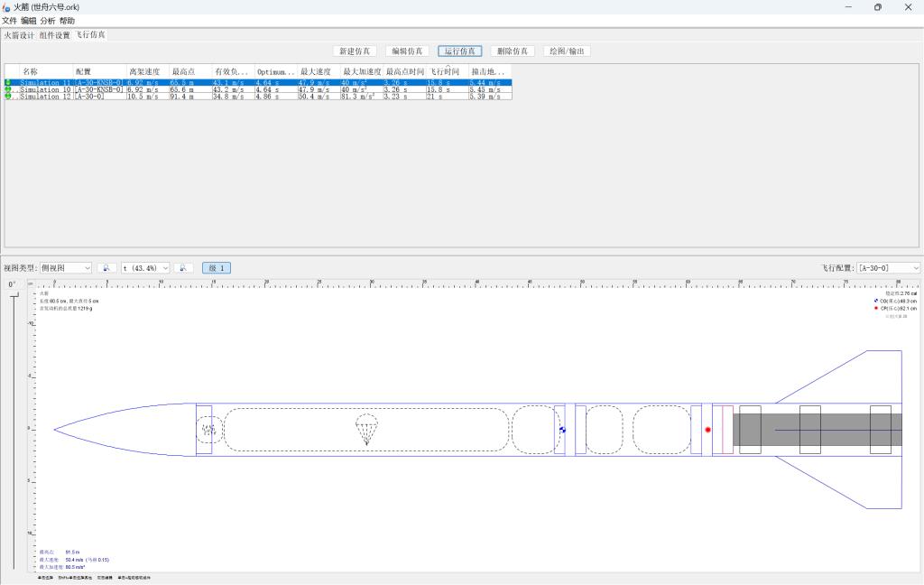Toggle the 级 1 stage button

coord(217,268)
